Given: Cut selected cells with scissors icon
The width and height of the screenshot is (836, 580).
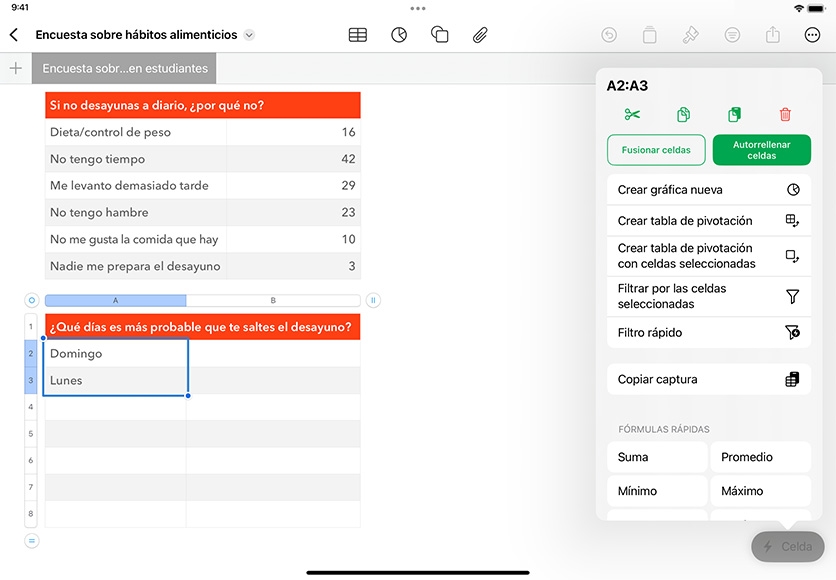Looking at the screenshot, I should tap(632, 115).
